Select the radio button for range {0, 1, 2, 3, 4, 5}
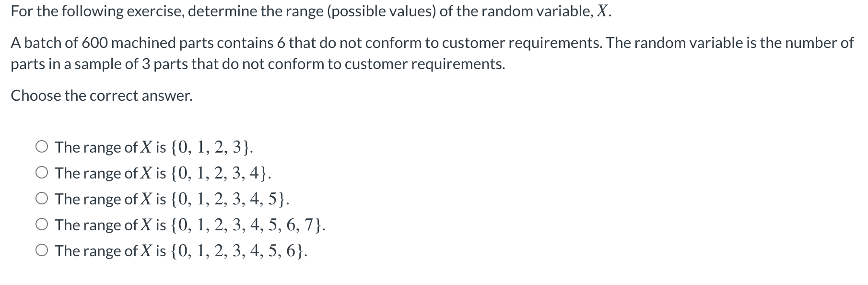The image size is (868, 285). pyautogui.click(x=42, y=197)
